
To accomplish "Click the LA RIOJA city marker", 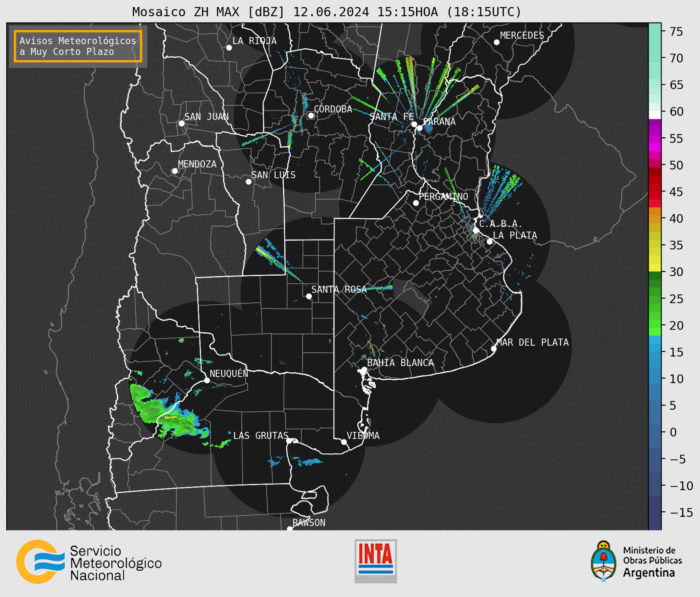I will click(x=229, y=48).
